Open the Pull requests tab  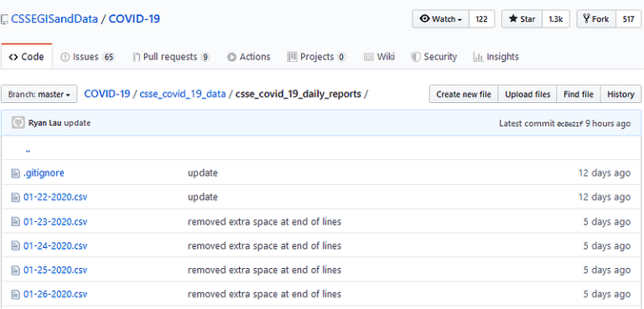click(171, 57)
